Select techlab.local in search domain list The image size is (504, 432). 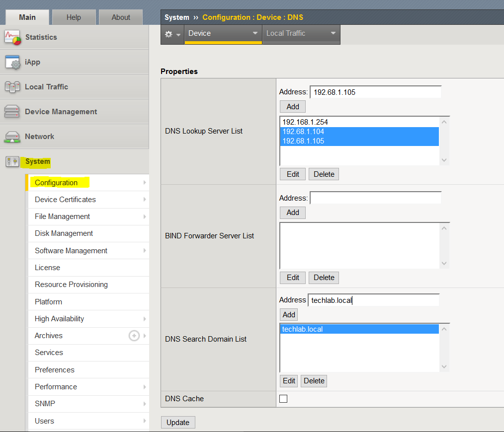pos(359,329)
